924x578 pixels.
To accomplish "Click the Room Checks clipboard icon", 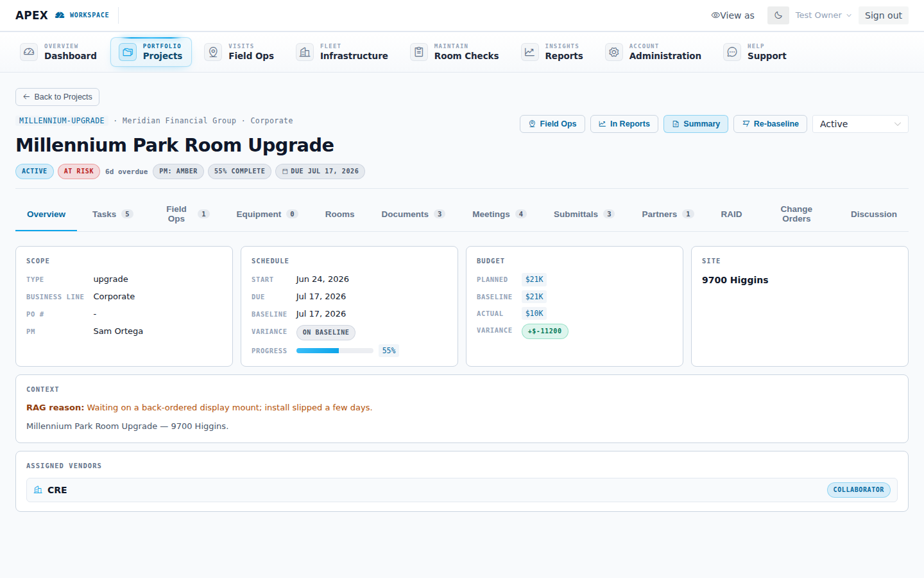I will pos(419,52).
